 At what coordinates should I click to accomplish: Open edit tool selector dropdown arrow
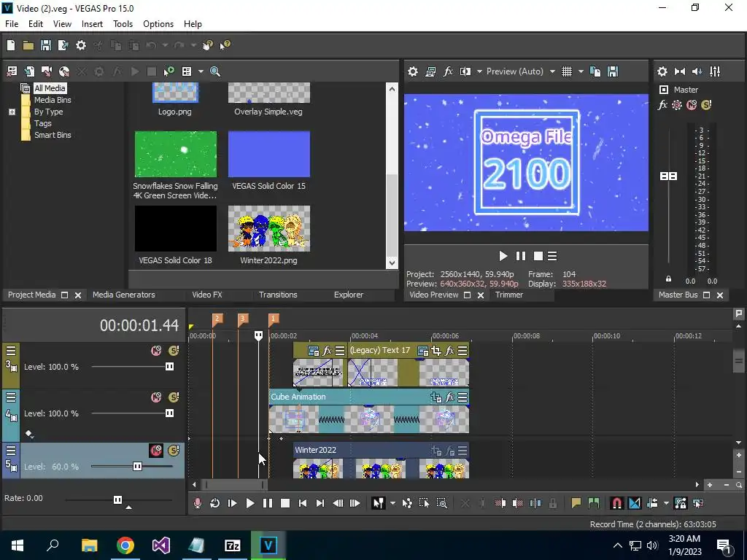click(392, 503)
